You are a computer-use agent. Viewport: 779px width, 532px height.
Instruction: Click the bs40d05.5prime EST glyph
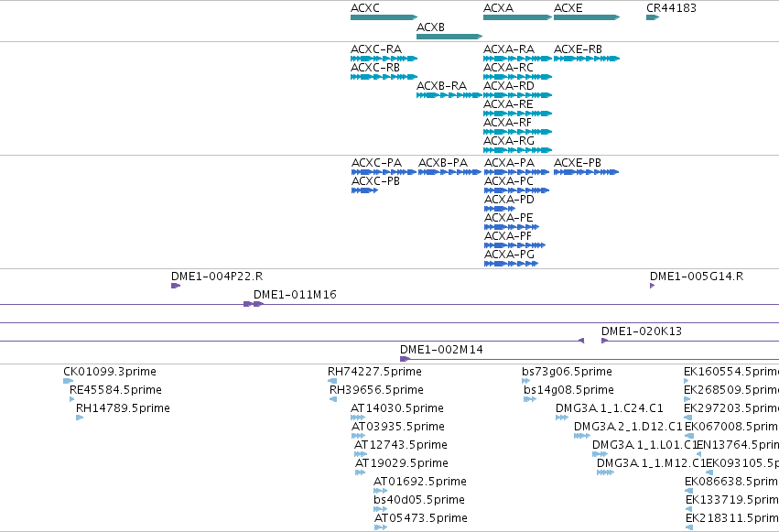tap(381, 510)
